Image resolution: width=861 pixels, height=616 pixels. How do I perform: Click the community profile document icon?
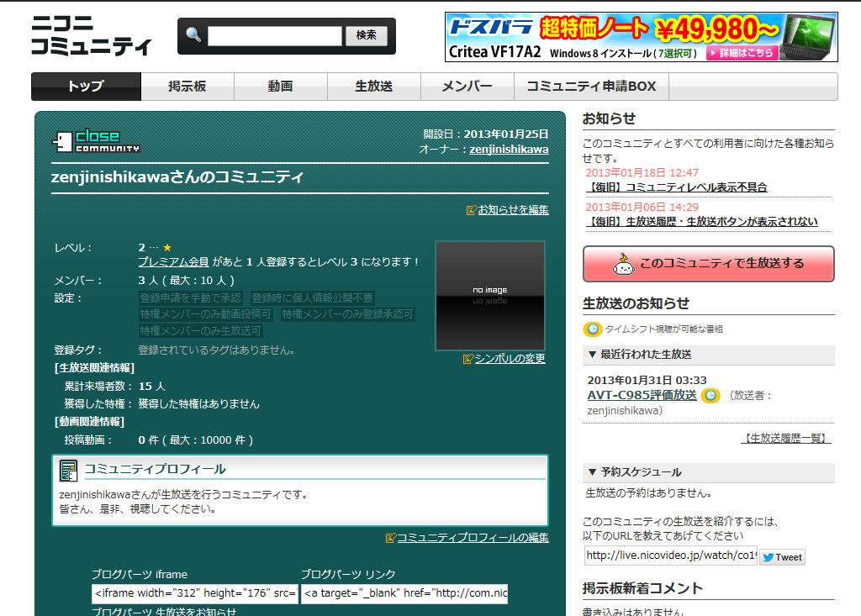point(69,471)
